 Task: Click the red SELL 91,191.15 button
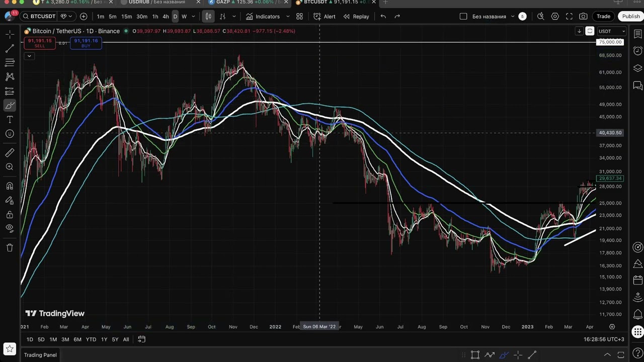click(39, 43)
